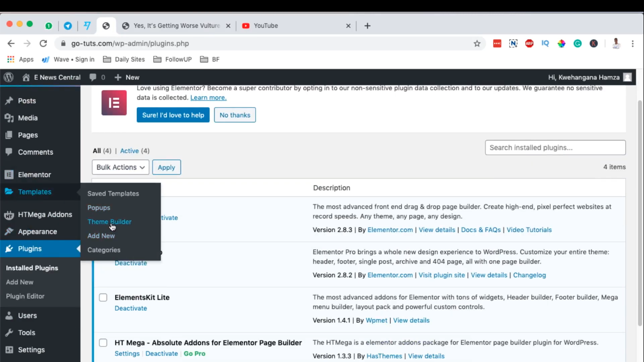Switch to the pinned Telegram tab
Screen dimensions: 644x362
68,26
